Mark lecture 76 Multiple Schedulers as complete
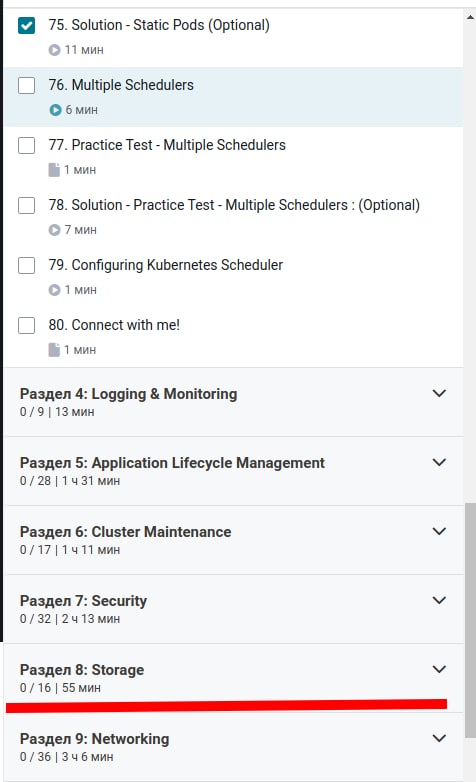 (x=26, y=85)
